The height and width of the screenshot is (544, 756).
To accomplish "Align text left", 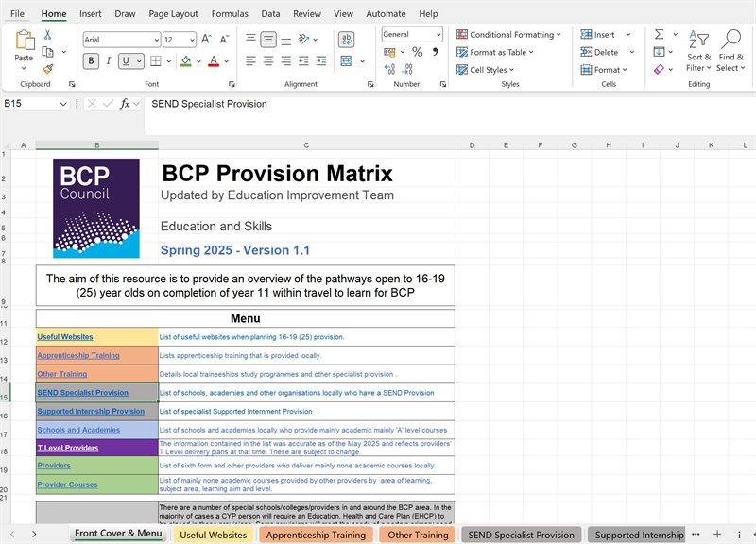I will point(250,60).
